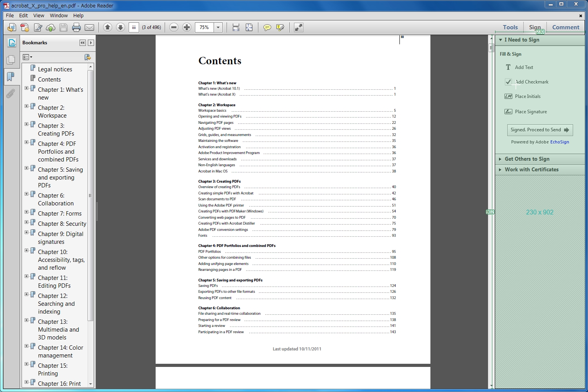Open the attachments paperclip pane
The height and width of the screenshot is (392, 588).
(x=11, y=93)
